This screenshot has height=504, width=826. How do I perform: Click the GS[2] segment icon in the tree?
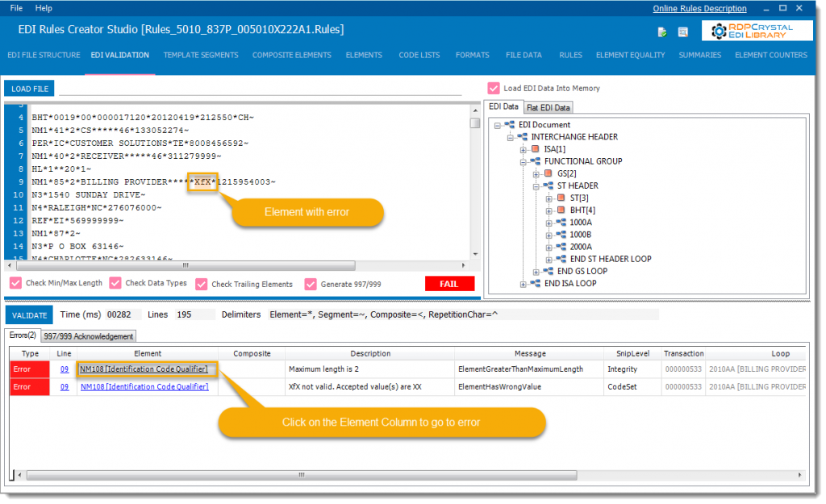(549, 173)
